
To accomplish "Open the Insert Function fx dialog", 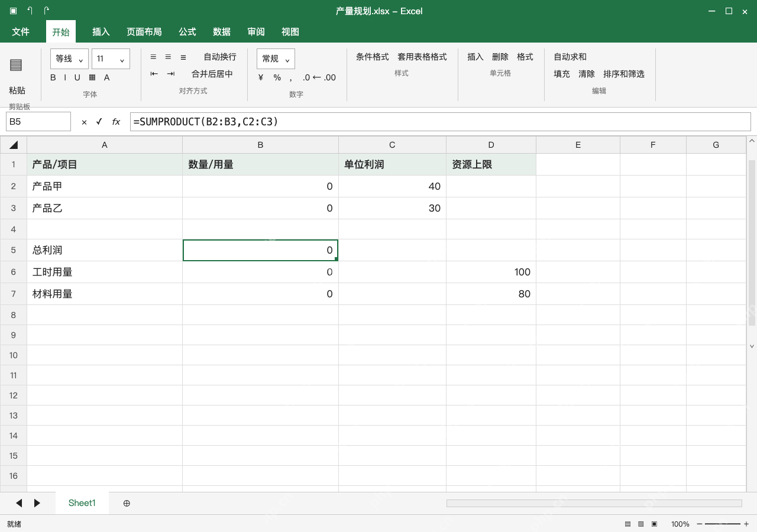I will point(116,122).
